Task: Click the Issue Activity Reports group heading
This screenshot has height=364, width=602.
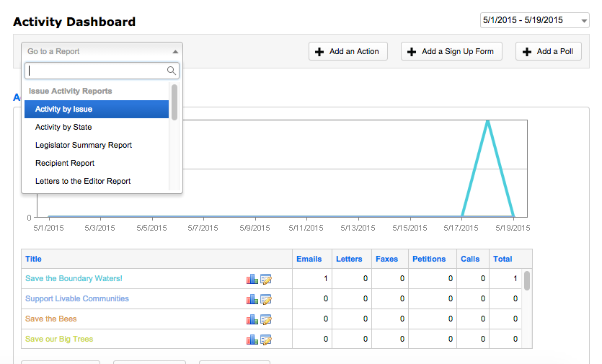Action: pos(70,91)
